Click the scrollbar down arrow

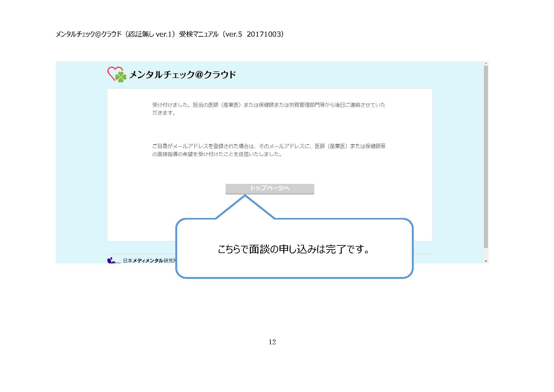point(486,261)
